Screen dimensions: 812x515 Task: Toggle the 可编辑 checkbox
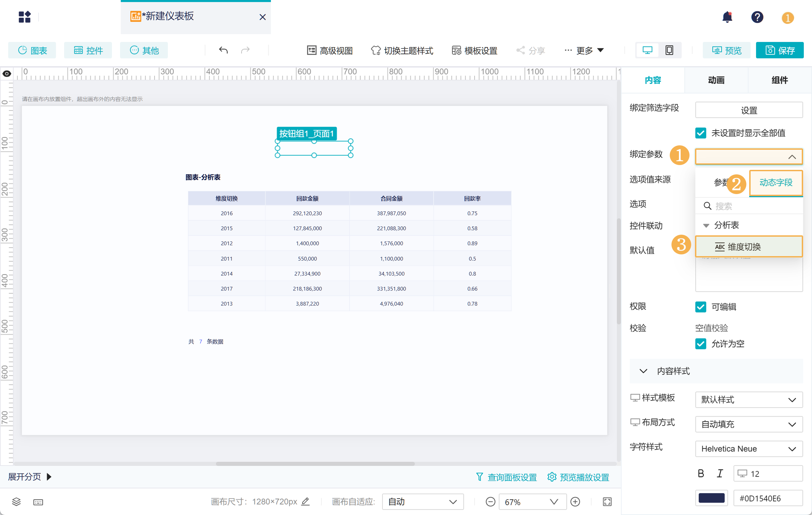pos(700,307)
